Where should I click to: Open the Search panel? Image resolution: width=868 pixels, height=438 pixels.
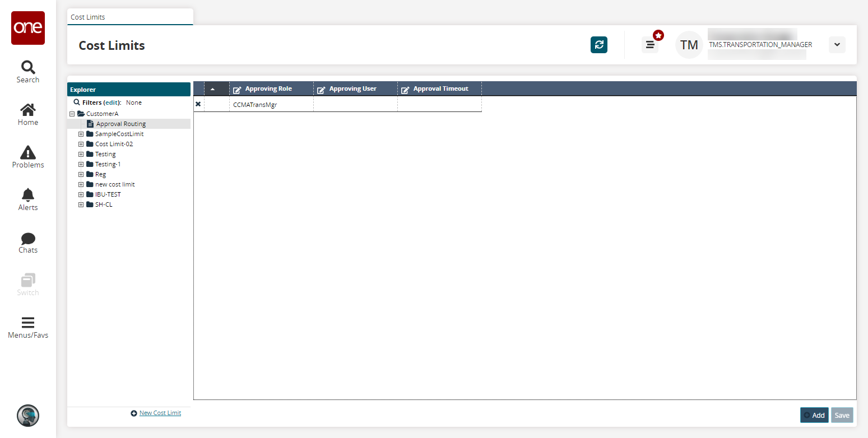point(28,72)
